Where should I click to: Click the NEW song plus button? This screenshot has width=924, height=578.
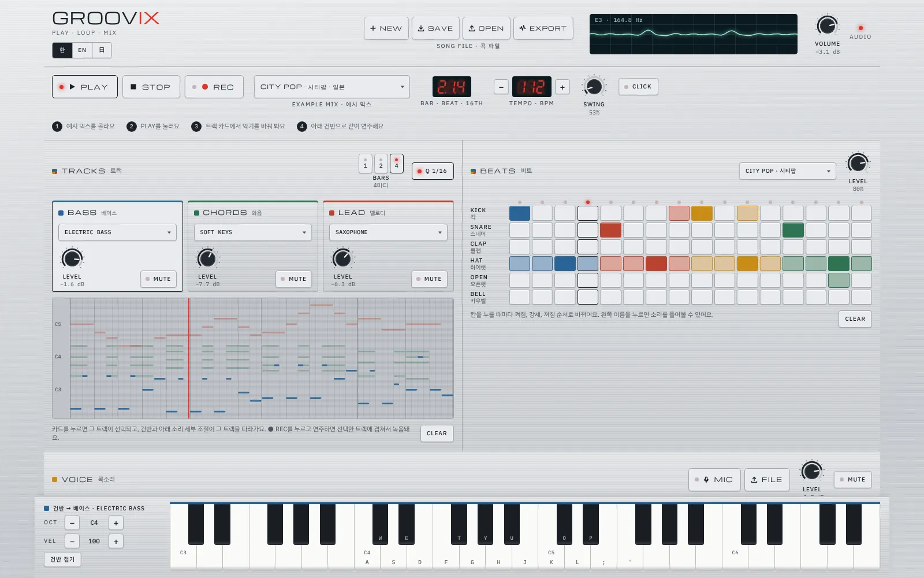tap(386, 28)
